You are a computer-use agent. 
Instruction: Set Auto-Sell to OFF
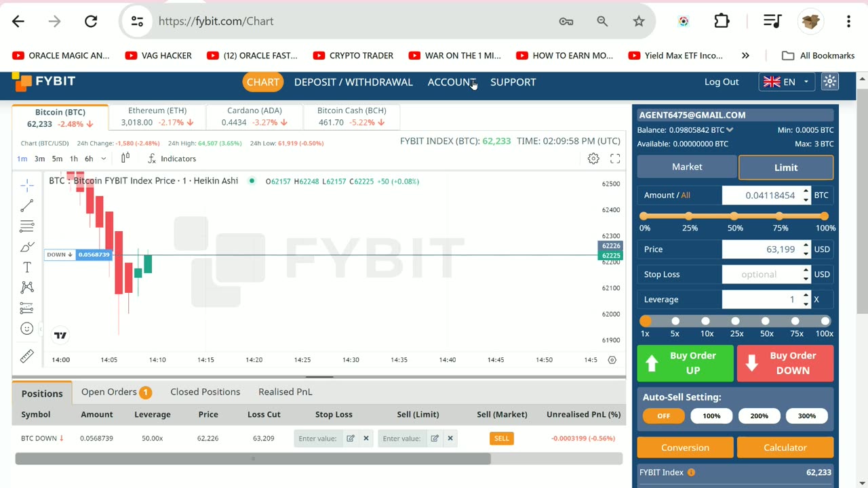pos(663,415)
